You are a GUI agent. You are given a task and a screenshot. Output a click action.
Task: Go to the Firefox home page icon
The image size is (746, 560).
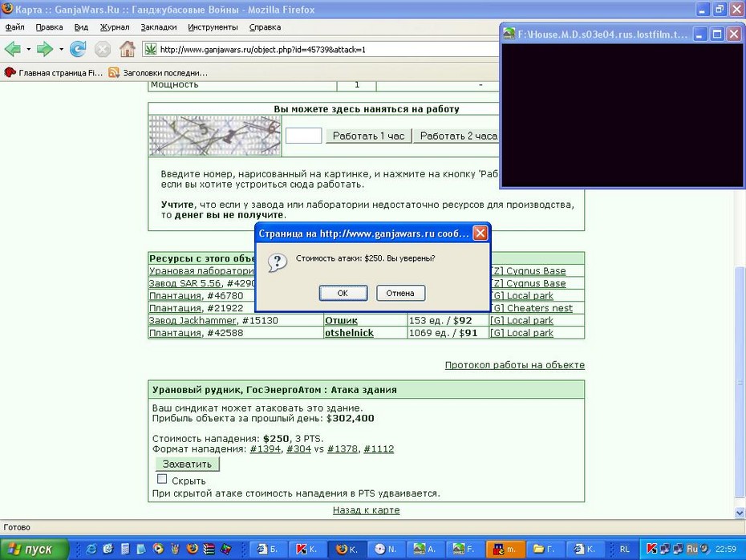tap(127, 49)
